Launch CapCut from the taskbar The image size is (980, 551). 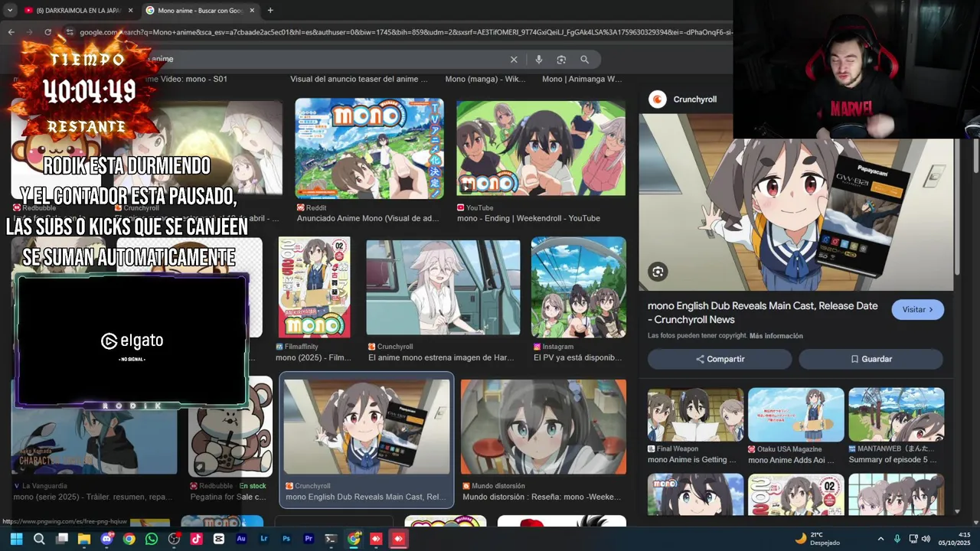pyautogui.click(x=219, y=539)
